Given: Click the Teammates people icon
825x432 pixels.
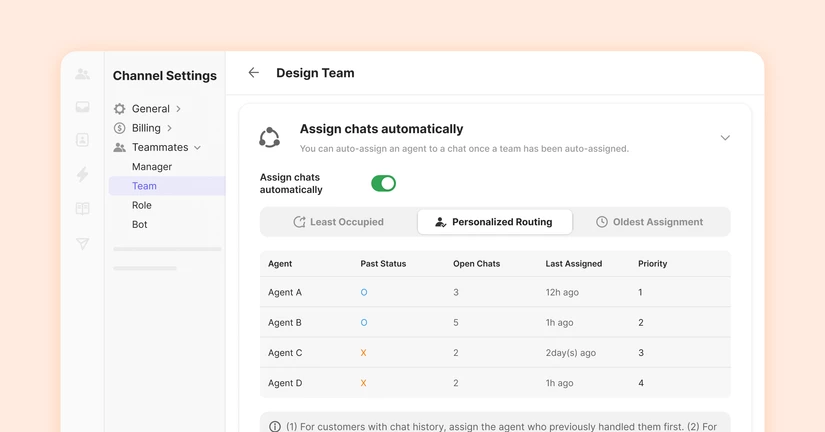Looking at the screenshot, I should pyautogui.click(x=119, y=147).
